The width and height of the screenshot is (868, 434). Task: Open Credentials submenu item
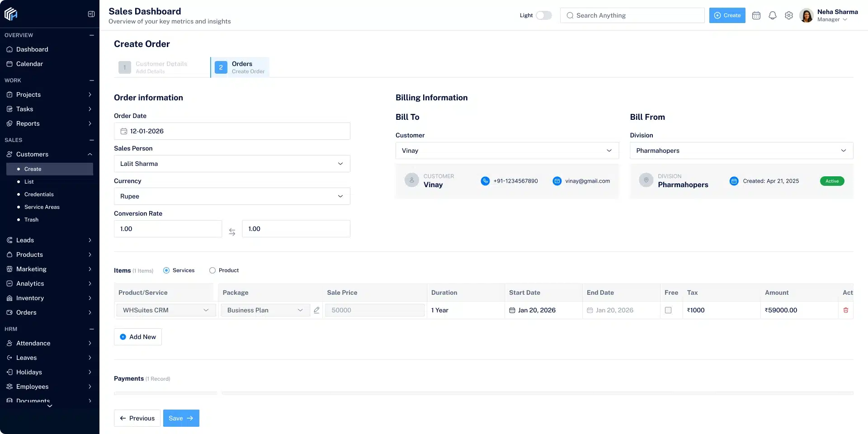(39, 194)
